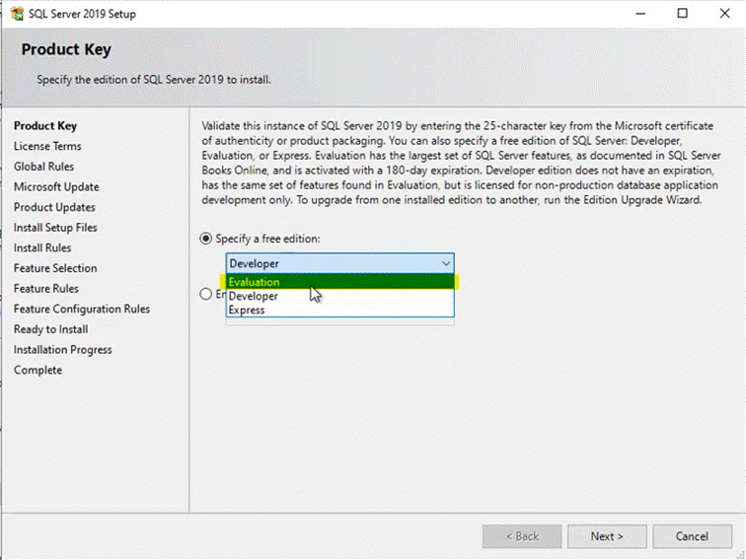Click the SQL Server Setup title bar icon

[17, 14]
